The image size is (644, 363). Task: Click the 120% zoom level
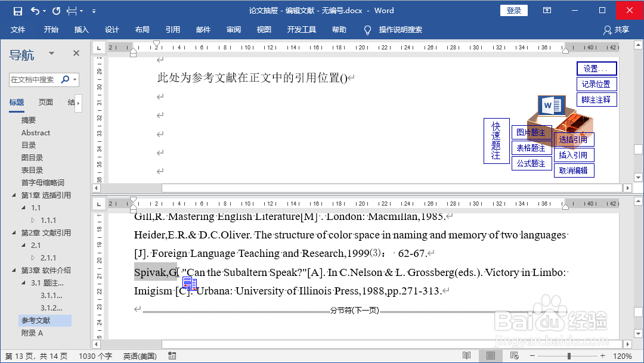click(x=622, y=356)
